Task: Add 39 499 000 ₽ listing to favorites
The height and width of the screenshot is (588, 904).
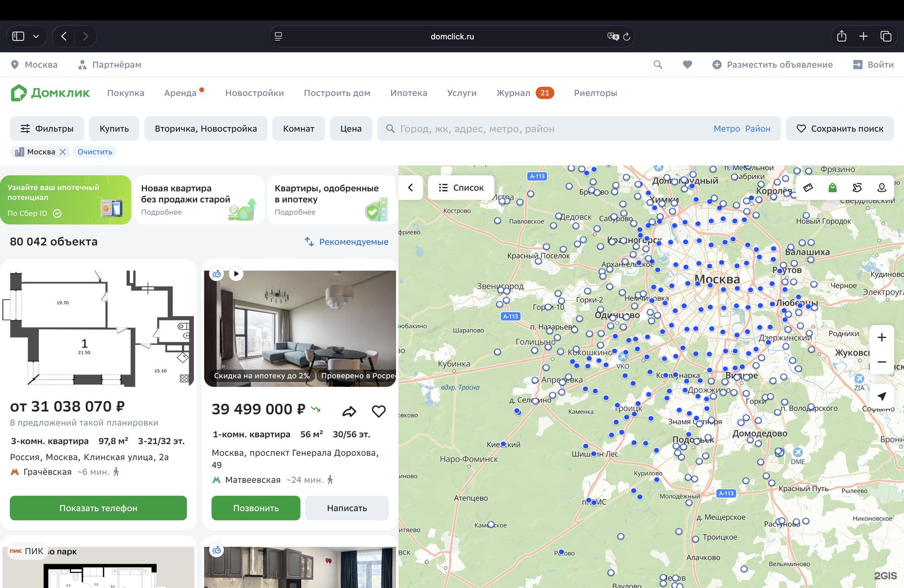Action: [x=379, y=411]
